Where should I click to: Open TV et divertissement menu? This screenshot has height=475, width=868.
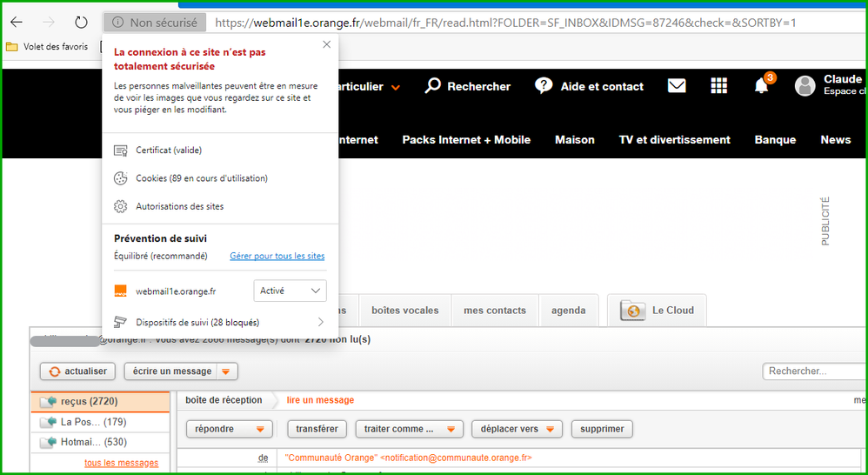[674, 139]
